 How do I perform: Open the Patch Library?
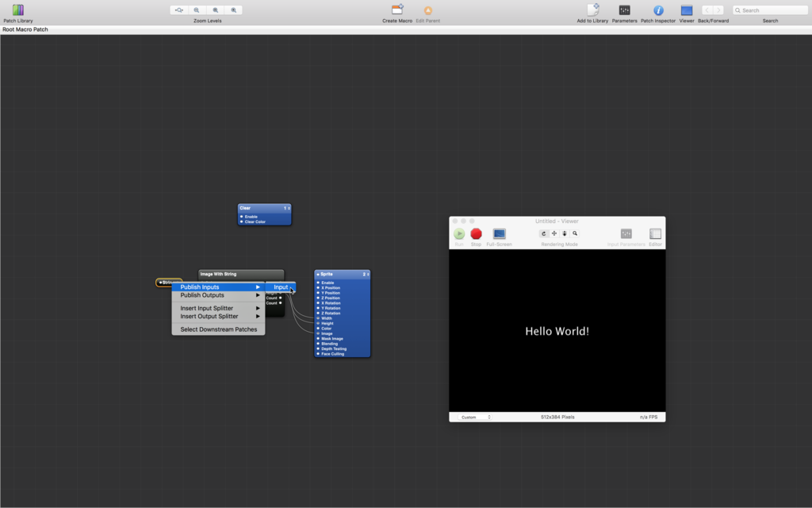point(18,10)
